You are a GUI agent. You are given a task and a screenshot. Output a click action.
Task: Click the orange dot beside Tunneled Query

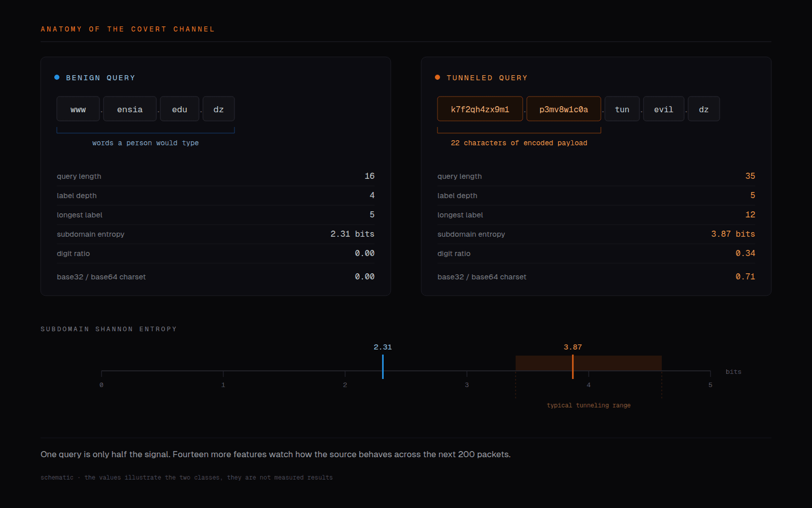pos(437,77)
